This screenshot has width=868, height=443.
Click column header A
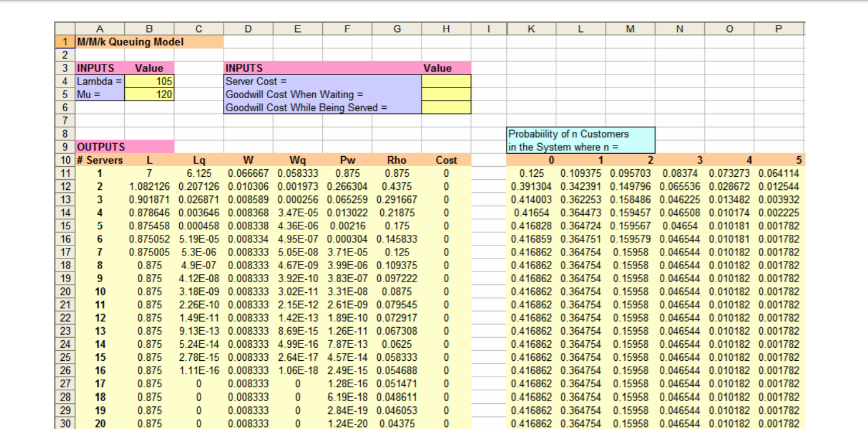click(100, 28)
